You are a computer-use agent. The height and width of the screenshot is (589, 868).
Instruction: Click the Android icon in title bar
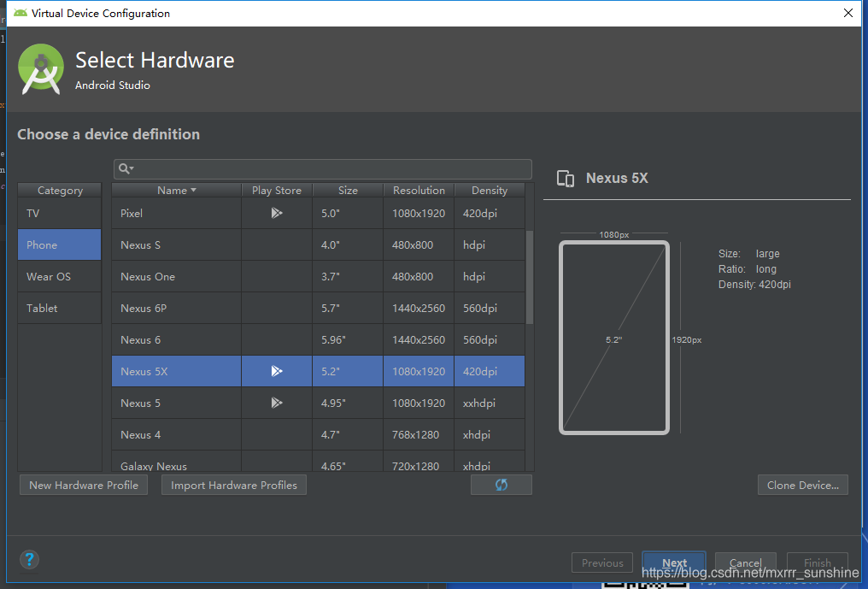pos(20,13)
